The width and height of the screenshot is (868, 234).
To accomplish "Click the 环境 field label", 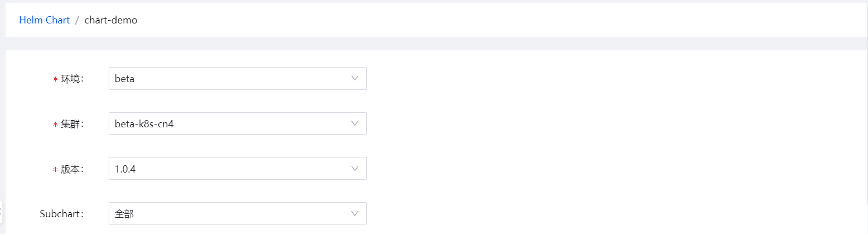I will [x=72, y=79].
